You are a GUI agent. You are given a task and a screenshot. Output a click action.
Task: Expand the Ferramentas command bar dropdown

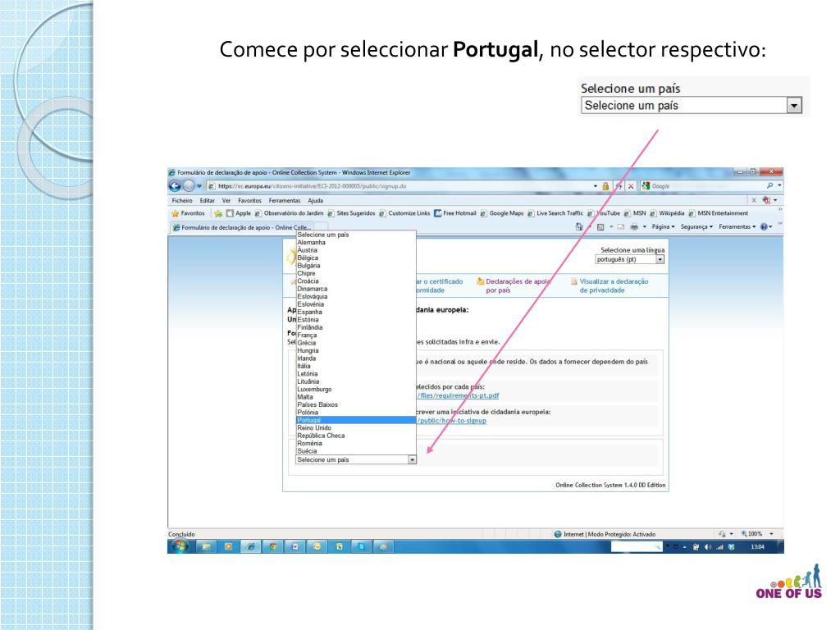click(x=737, y=226)
